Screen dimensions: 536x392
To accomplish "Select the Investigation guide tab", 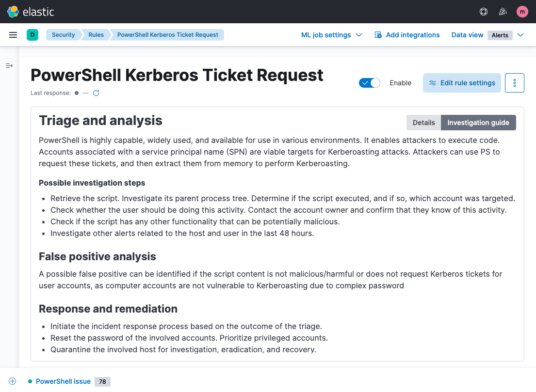I will point(478,123).
